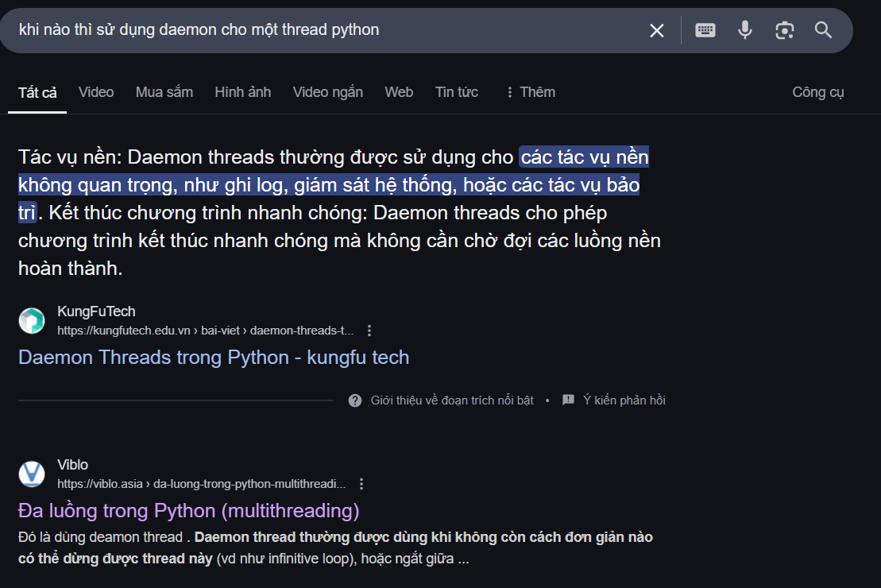Switch to the Hình ảnh tab
The image size is (881, 588).
click(242, 92)
